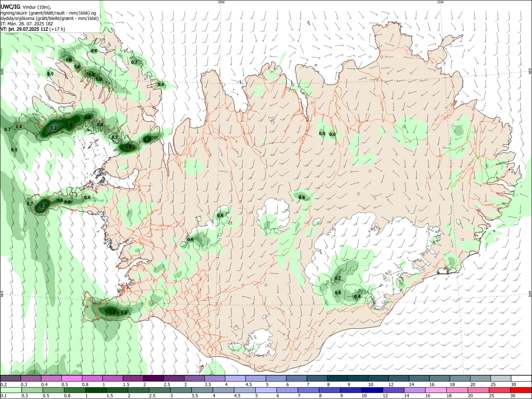Screen dimensions: 532x399
Task: Click the 'IT: Mán. 28. 07. 2025 18Z' line
Action: coord(27,24)
